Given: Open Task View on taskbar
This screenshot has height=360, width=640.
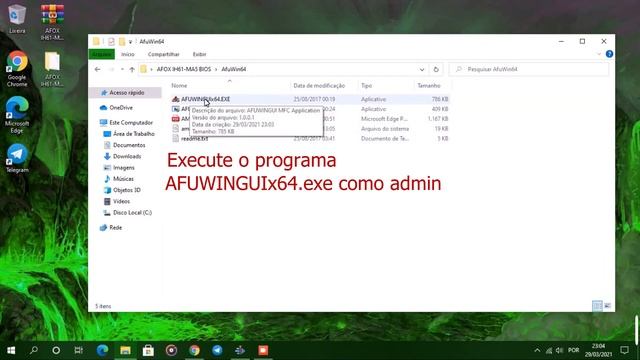Looking at the screenshot, I should [x=79, y=351].
